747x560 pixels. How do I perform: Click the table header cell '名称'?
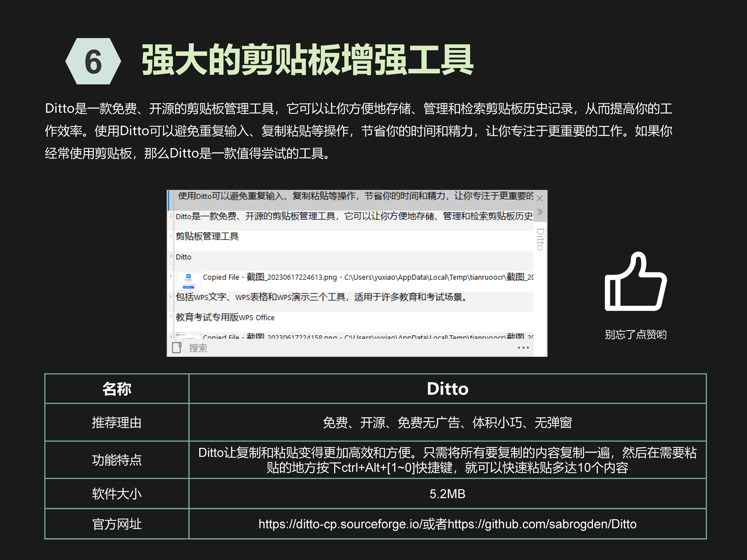[117, 389]
